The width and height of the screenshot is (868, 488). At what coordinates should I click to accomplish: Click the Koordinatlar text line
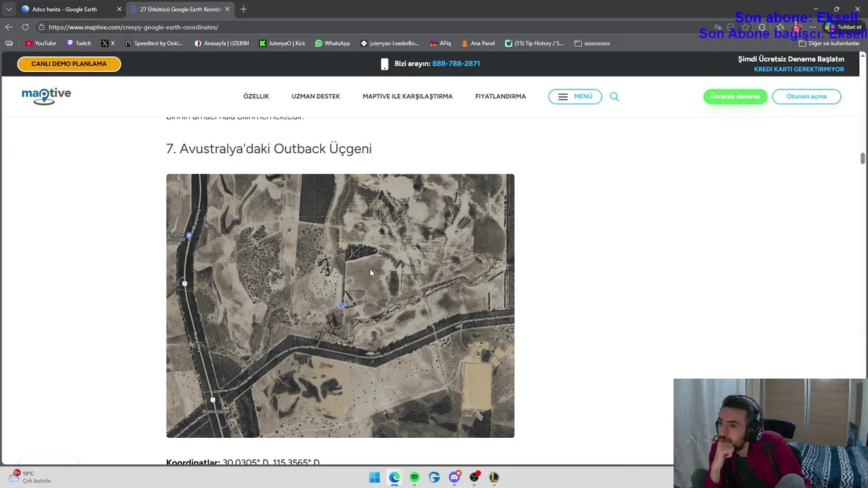243,462
